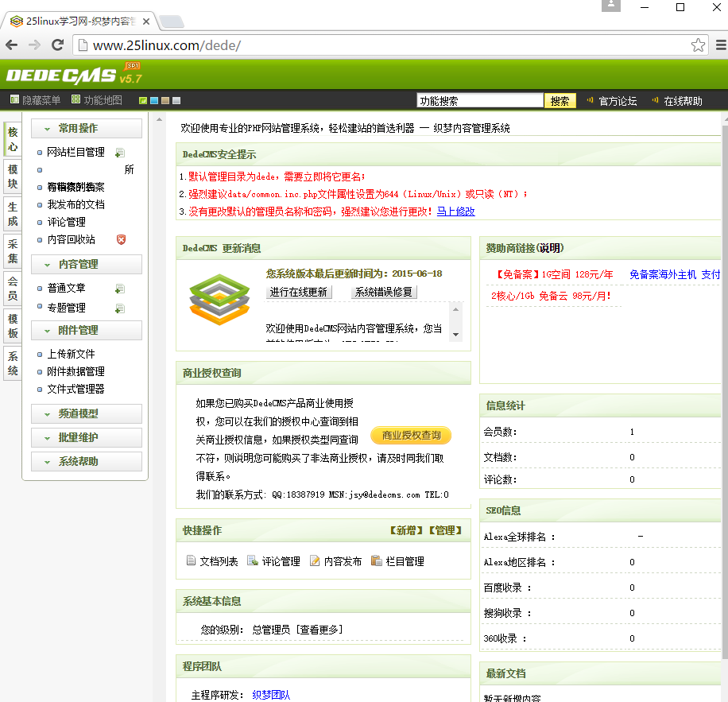Image resolution: width=728 pixels, height=702 pixels.
Task: Click 【新增】 in 快捷操作 header
Action: click(406, 530)
